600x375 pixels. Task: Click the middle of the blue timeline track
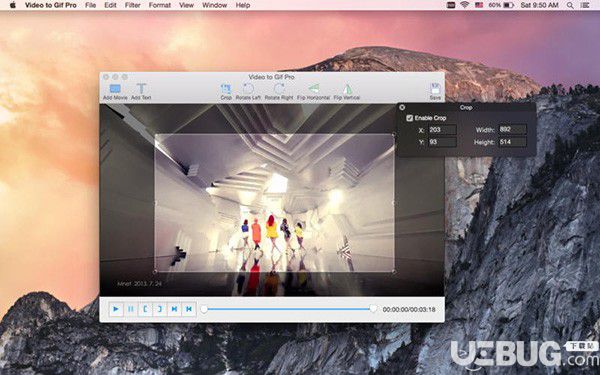click(x=289, y=309)
